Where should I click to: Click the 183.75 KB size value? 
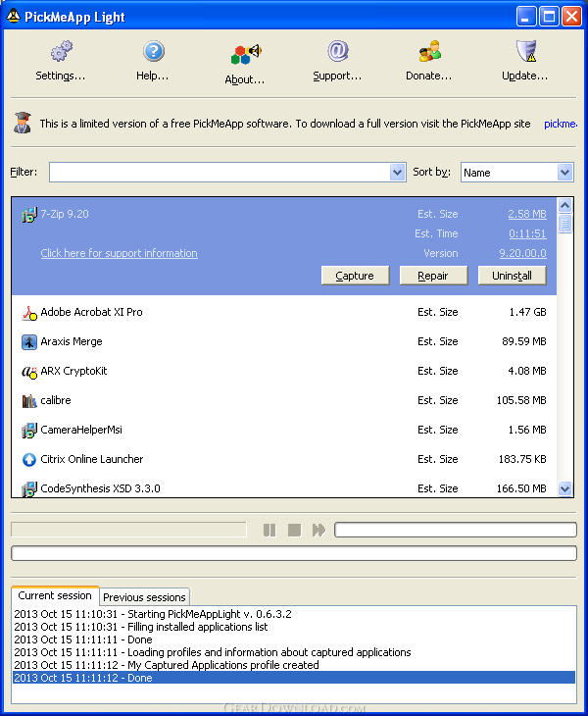(522, 459)
